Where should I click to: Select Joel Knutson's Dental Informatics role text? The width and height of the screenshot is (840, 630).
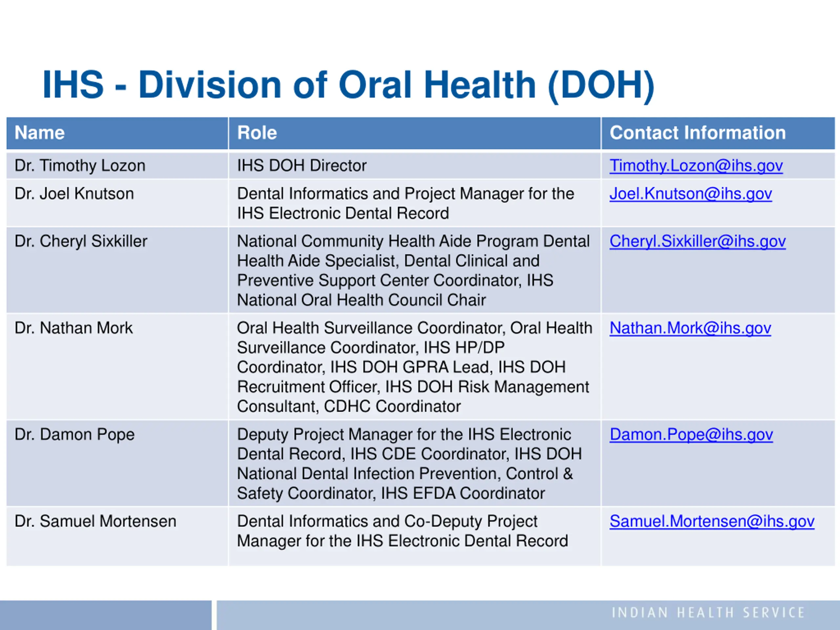click(x=406, y=203)
